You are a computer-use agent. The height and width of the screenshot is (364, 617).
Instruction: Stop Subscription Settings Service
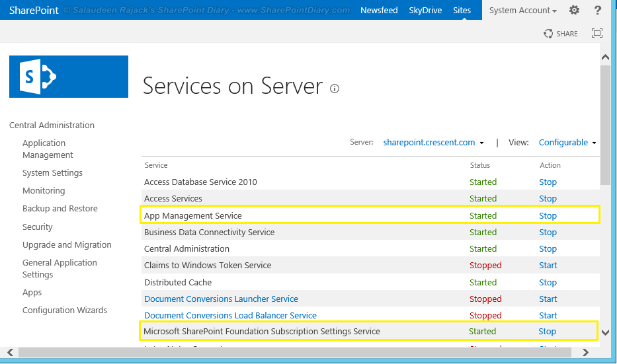(547, 332)
